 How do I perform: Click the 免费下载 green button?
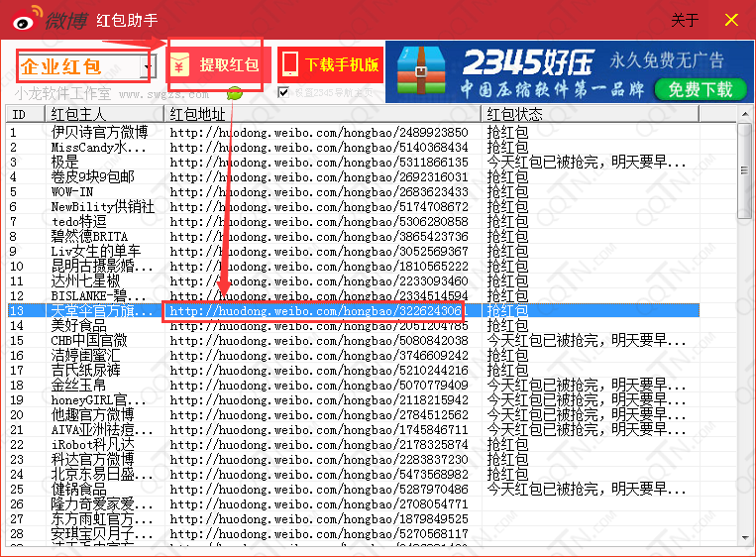click(x=700, y=89)
